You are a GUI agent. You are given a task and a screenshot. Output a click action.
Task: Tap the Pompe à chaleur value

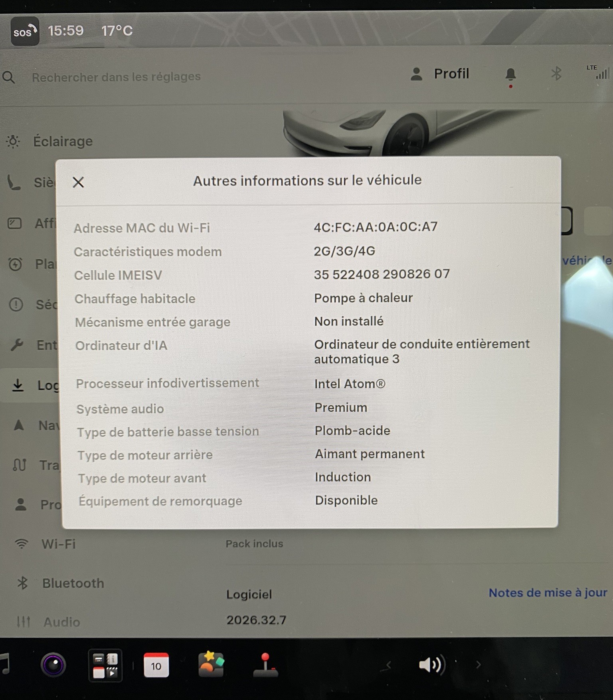[363, 298]
